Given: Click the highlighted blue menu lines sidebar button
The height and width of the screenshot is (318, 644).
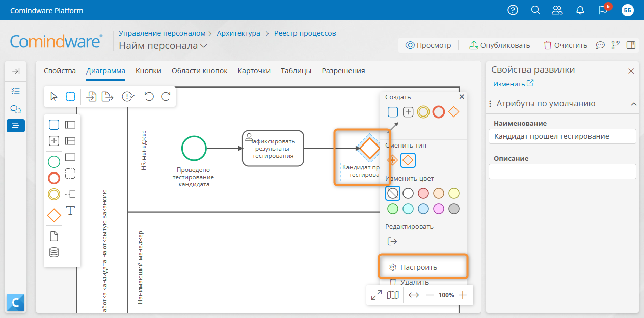Looking at the screenshot, I should pos(16,125).
